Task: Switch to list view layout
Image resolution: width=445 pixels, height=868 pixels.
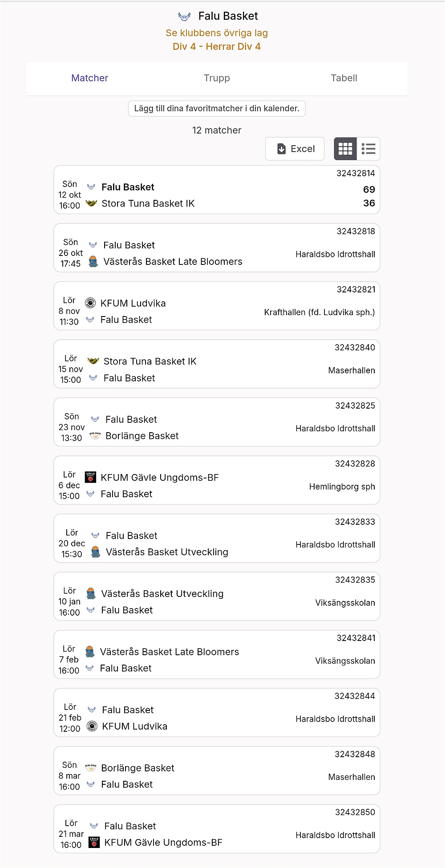Action: pos(368,149)
